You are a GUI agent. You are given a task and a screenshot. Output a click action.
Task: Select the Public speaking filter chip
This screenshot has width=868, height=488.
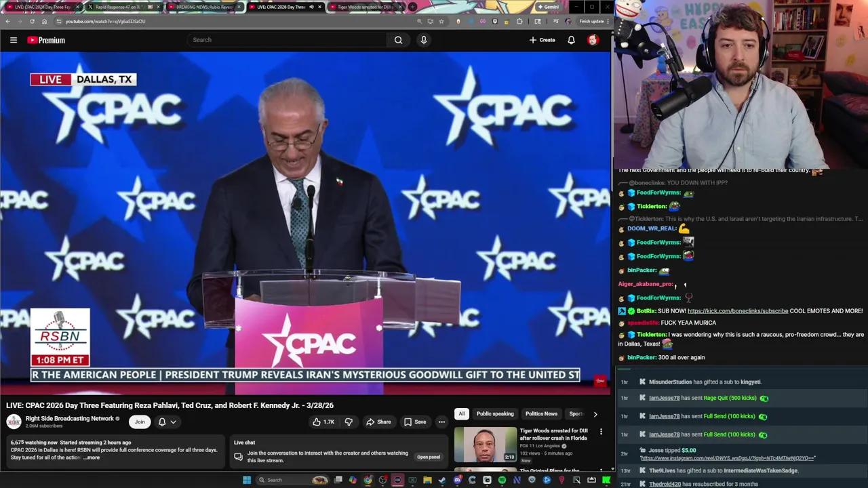(495, 413)
